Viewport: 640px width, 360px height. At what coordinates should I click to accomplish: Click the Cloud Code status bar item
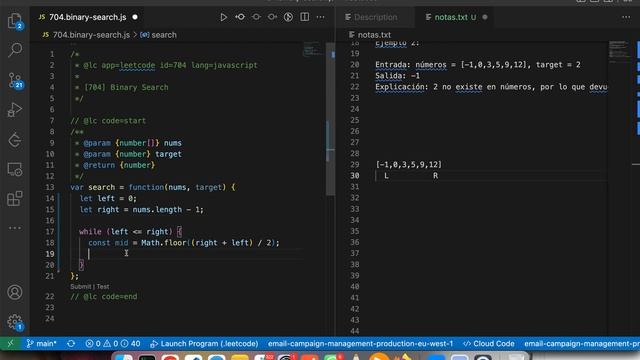click(x=489, y=344)
